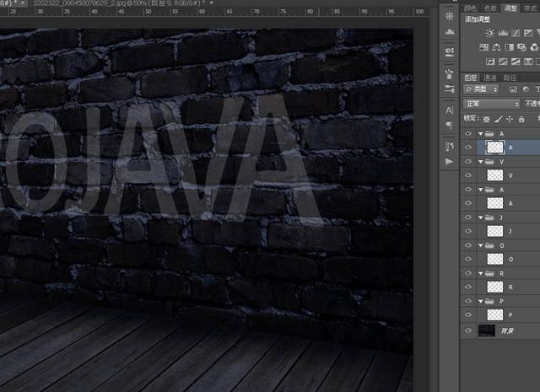Image resolution: width=540 pixels, height=392 pixels.
Task: Add a Brightness/Contrast adjustment
Action: click(489, 33)
